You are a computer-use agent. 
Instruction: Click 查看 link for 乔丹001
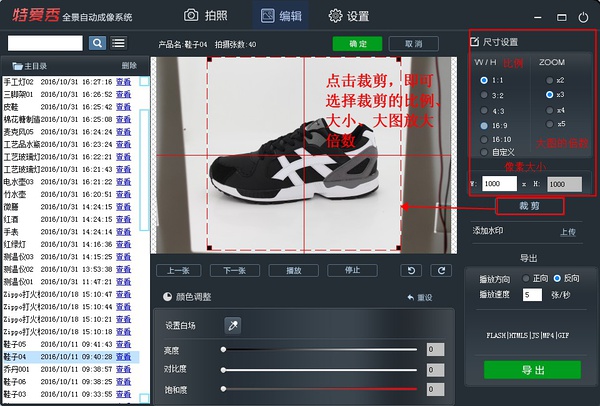[124, 369]
